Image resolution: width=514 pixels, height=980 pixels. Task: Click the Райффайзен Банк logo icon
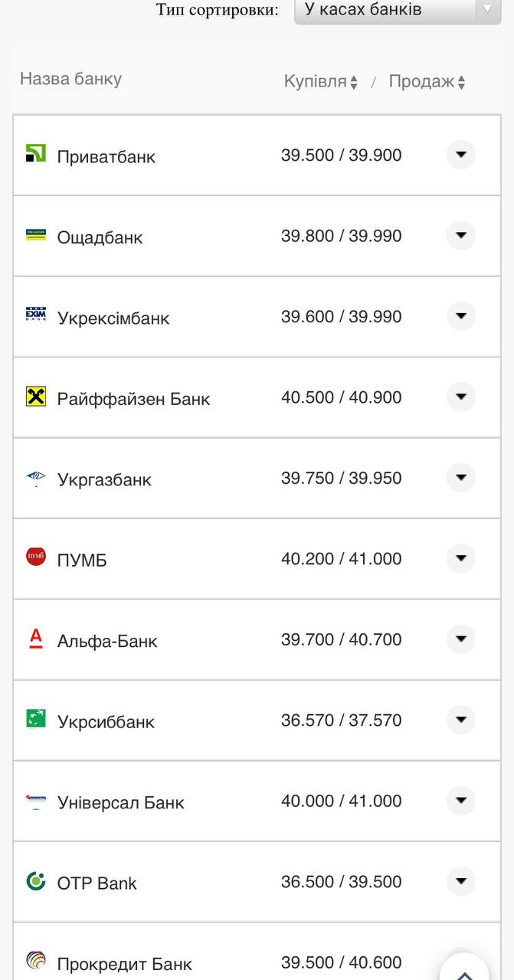[x=36, y=396]
